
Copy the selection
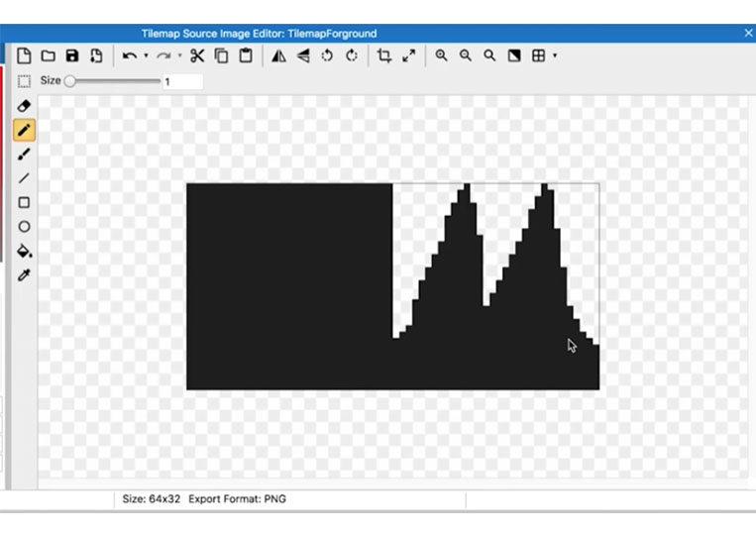(221, 55)
